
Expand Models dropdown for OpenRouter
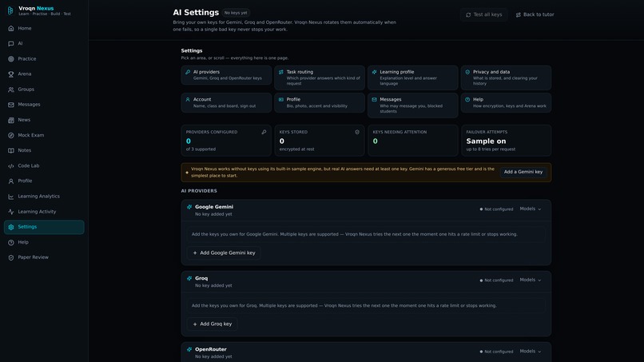[x=531, y=352]
